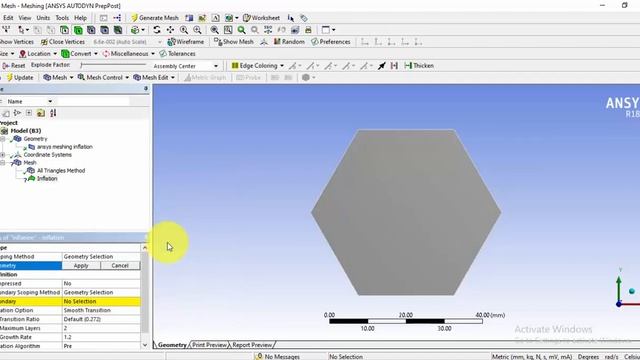The height and width of the screenshot is (360, 640).
Task: Open the Edit menu
Action: tap(8, 18)
